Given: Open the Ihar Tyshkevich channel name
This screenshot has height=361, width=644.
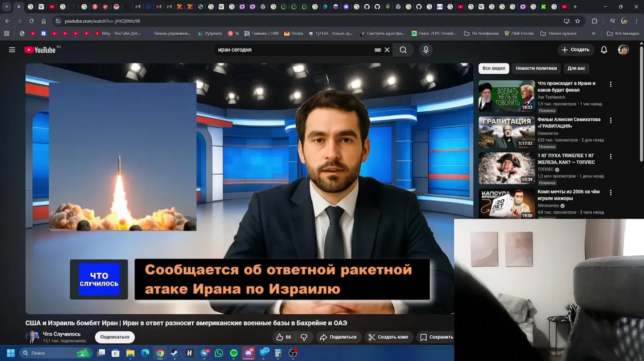Looking at the screenshot, I should pos(551,97).
